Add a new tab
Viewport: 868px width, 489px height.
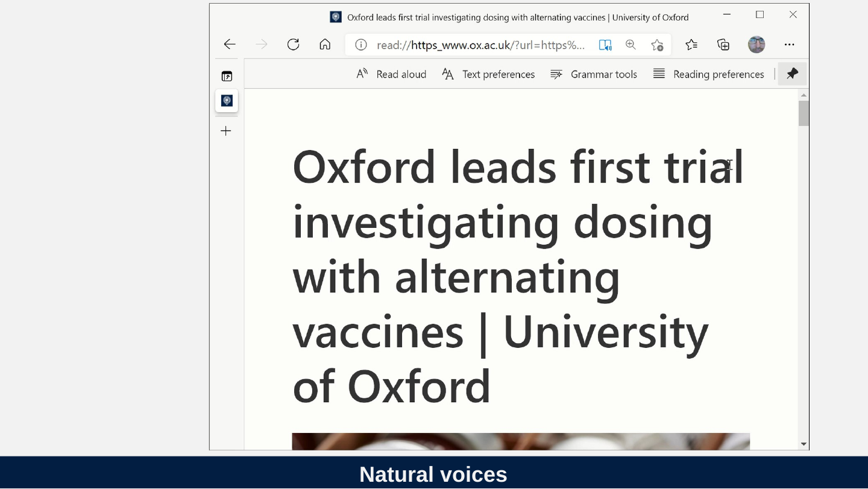point(226,131)
